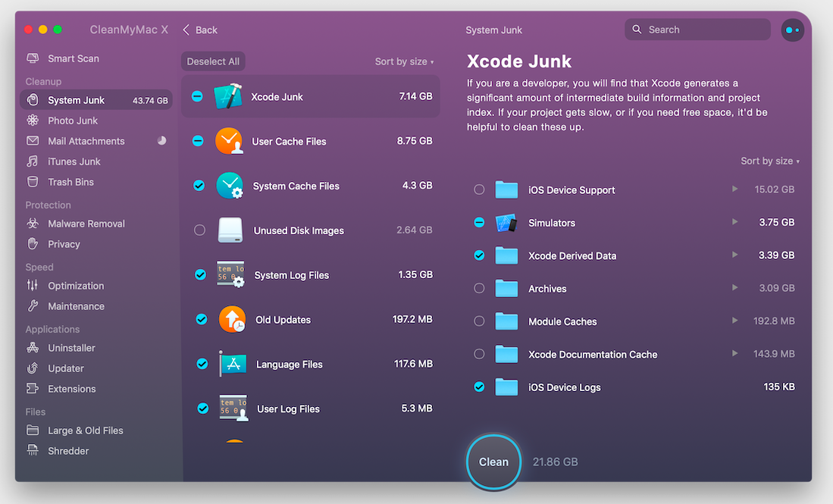833x504 pixels.
Task: Open the category list Sort by size dropdown
Action: coord(404,61)
